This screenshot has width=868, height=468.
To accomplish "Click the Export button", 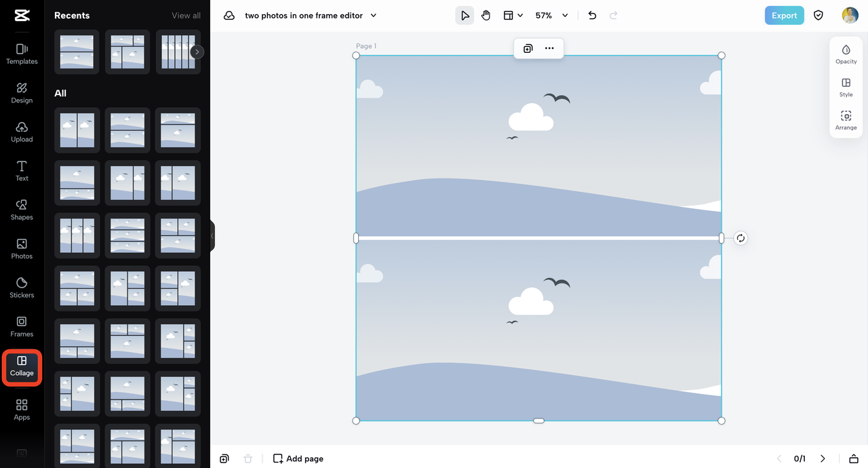I will (x=784, y=16).
